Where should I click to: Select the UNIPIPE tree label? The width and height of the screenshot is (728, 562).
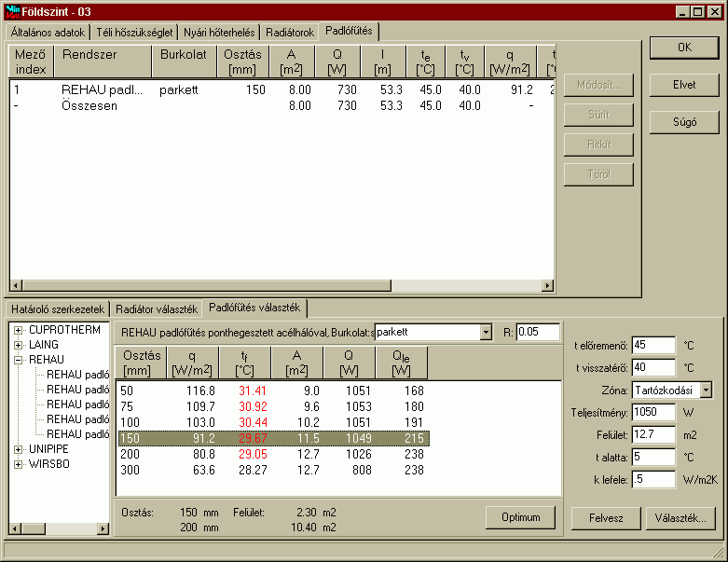[48, 449]
